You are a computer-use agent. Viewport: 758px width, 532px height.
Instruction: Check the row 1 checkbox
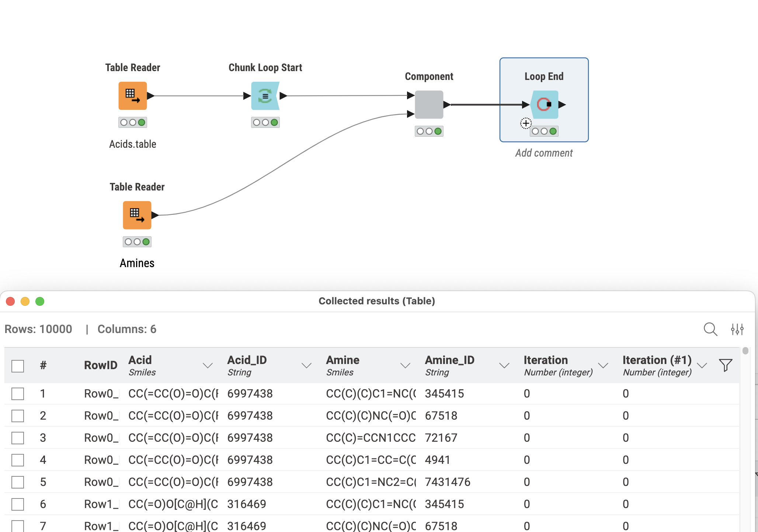18,393
